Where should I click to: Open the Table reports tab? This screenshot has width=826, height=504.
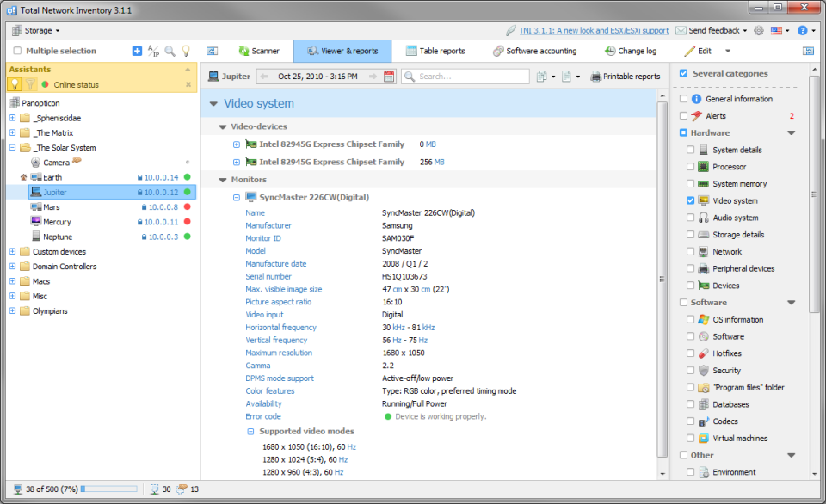[435, 51]
